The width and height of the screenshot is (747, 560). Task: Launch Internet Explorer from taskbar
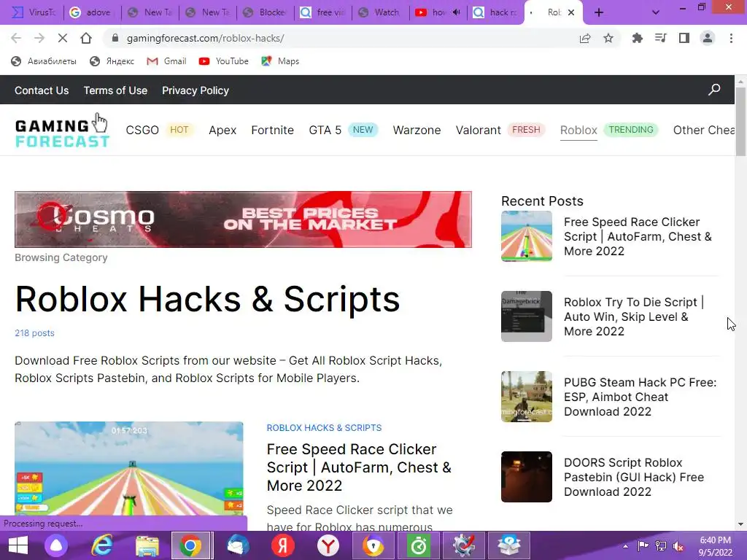[x=101, y=545]
